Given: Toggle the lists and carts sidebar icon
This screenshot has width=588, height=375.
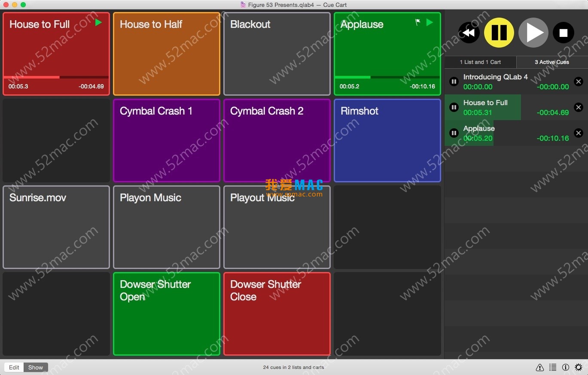Looking at the screenshot, I should pyautogui.click(x=553, y=367).
